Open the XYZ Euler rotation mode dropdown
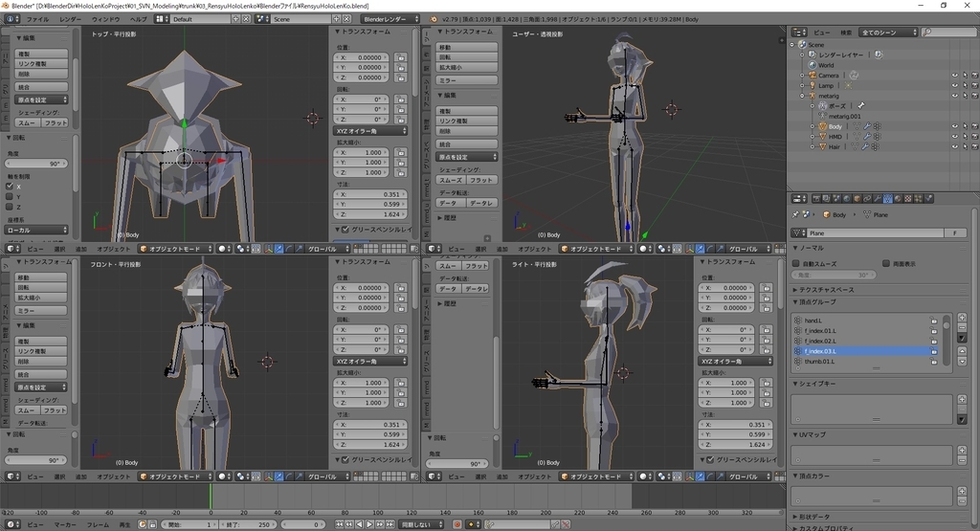Screen dimensions: 980x531 tap(370, 131)
